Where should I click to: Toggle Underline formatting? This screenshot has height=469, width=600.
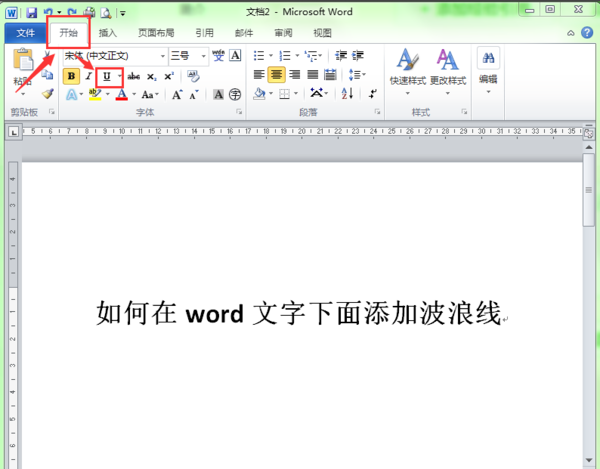107,76
